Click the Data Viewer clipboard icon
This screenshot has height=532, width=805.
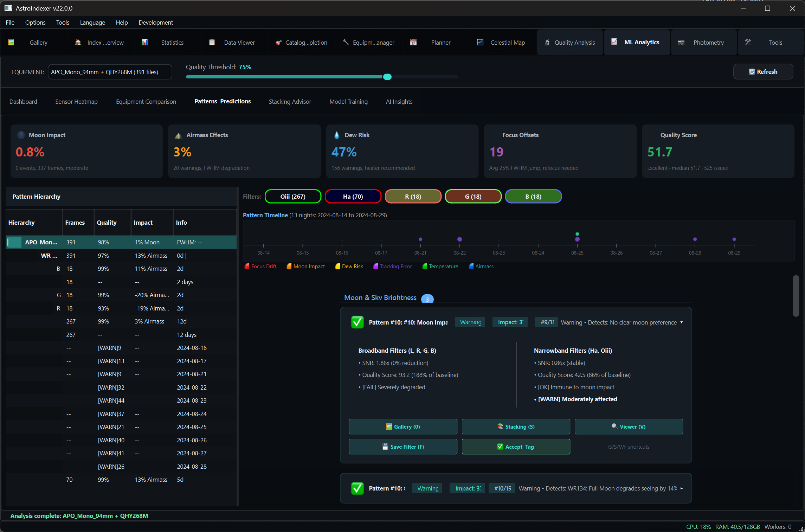[x=212, y=42]
